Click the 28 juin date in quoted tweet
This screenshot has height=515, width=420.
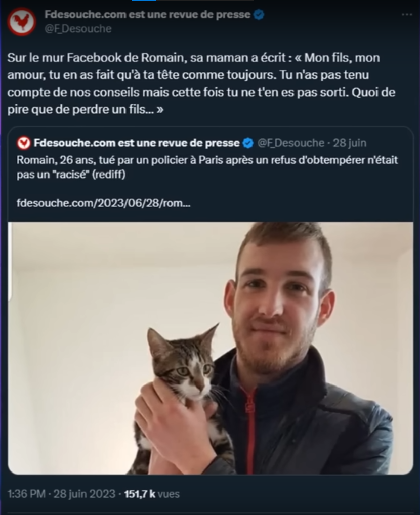pos(350,143)
